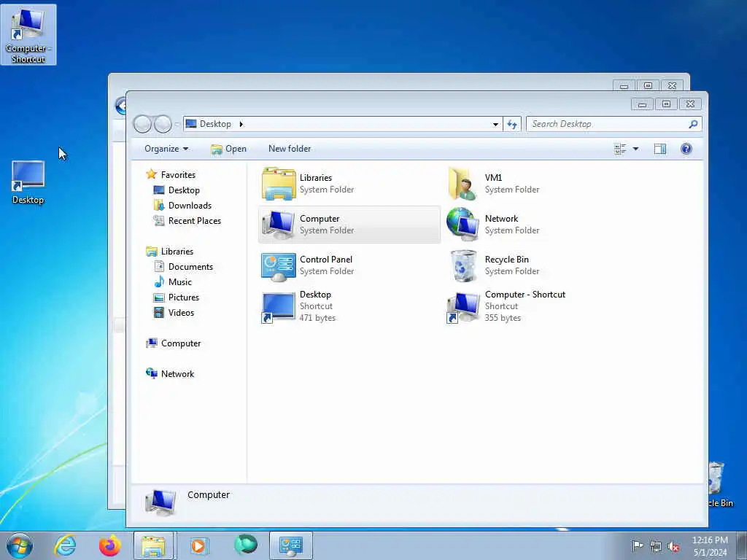This screenshot has width=747, height=560.
Task: Click the Forward navigation arrow
Action: click(163, 124)
